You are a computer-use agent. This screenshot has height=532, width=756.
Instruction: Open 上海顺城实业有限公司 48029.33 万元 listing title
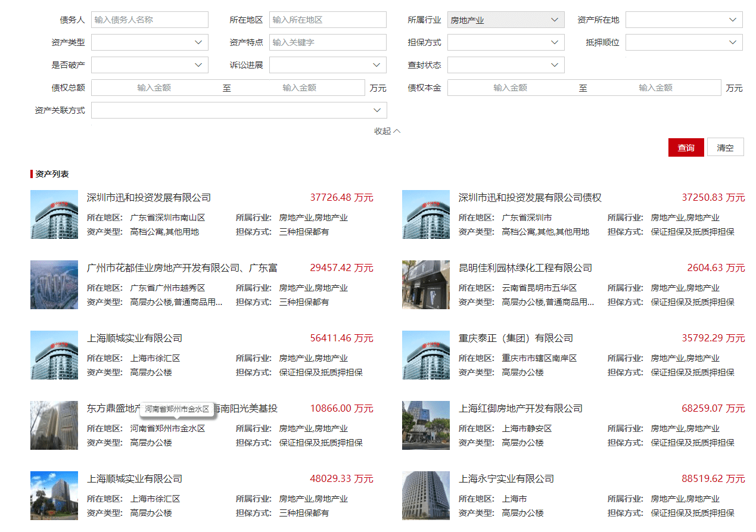click(x=135, y=479)
